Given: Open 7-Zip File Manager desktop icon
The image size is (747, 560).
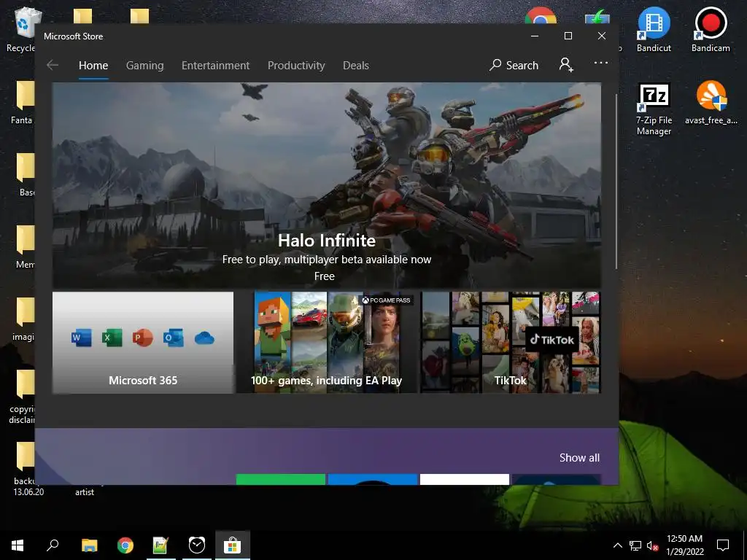Looking at the screenshot, I should pos(654,109).
